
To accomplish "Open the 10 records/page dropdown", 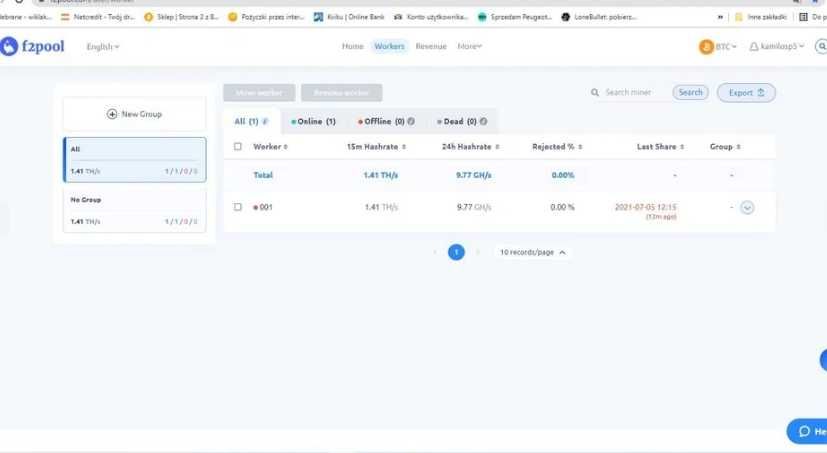I will (533, 252).
